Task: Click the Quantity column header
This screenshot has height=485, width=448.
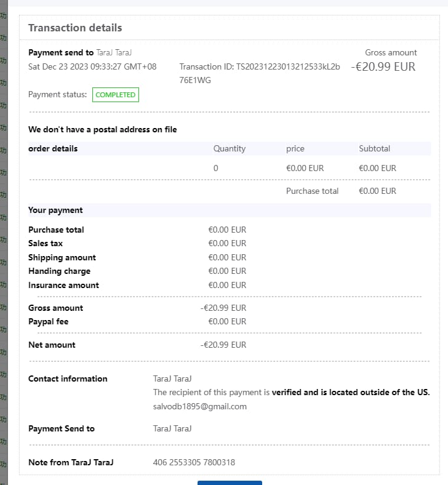Action: pyautogui.click(x=229, y=148)
